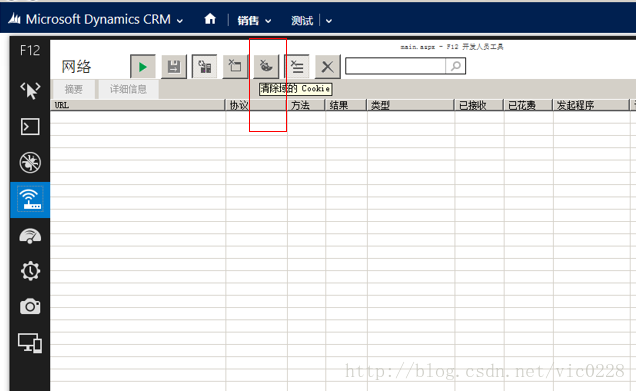
Task: Open the UI Responsiveness gauge tool
Action: pos(30,236)
